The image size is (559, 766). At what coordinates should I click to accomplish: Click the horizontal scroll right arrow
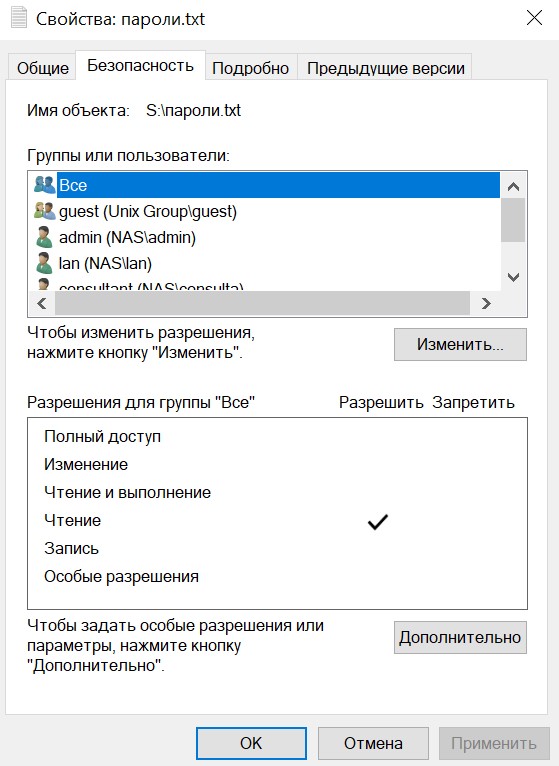click(x=486, y=303)
